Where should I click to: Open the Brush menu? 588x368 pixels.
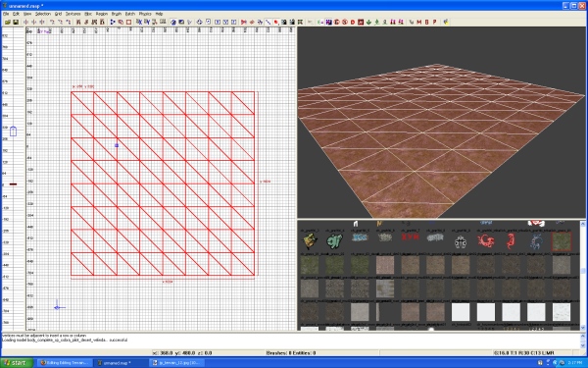pos(117,14)
